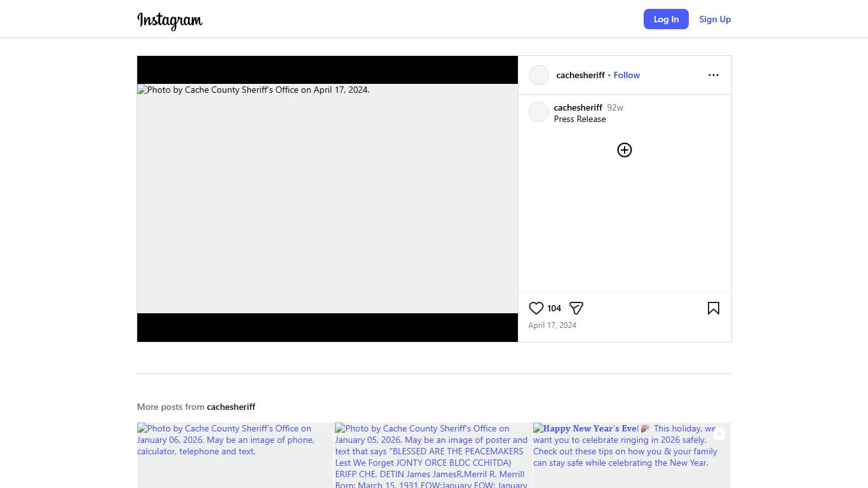This screenshot has height=488, width=868.
Task: Click the Instagram logo
Action: (170, 20)
